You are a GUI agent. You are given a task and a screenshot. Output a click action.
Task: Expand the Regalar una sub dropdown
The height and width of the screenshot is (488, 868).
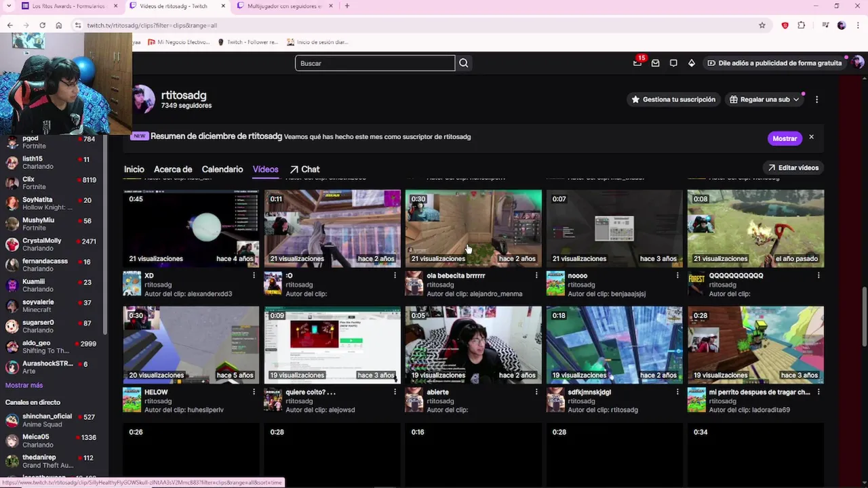(764, 100)
